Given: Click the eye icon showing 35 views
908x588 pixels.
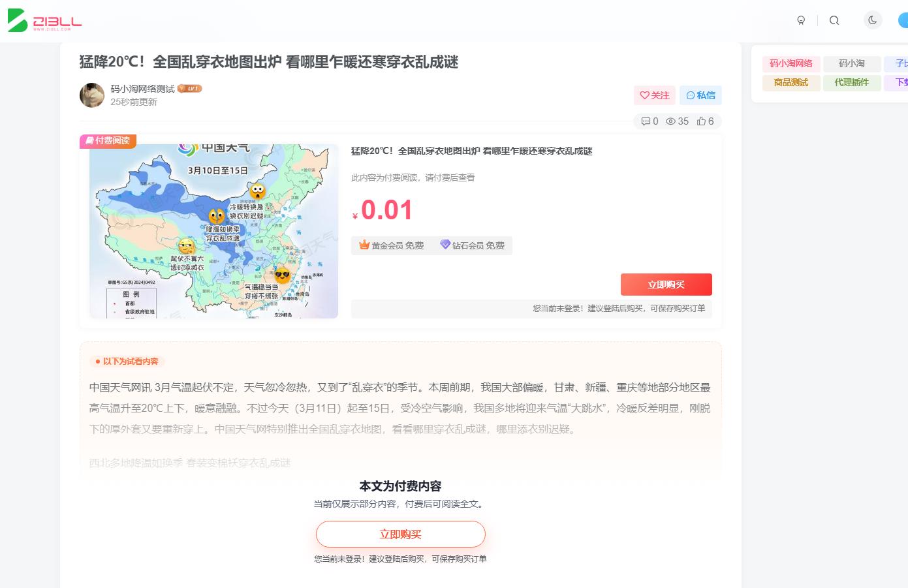Looking at the screenshot, I should coord(670,121).
